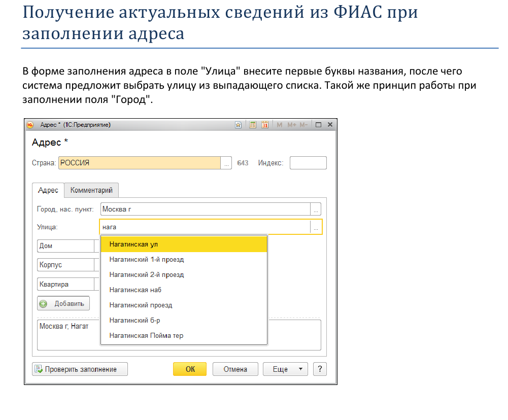The width and height of the screenshot is (508, 420).
Task: Switch to the Комментарий tab
Action: tap(91, 190)
